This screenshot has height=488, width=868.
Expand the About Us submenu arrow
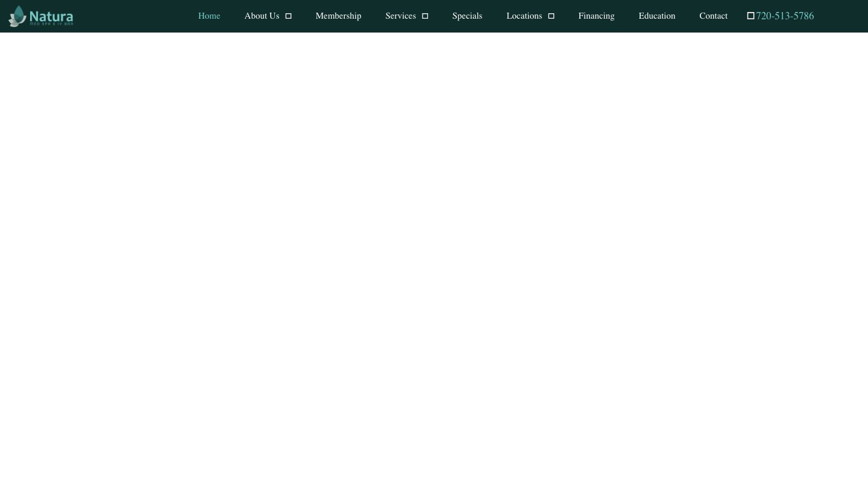(x=288, y=16)
